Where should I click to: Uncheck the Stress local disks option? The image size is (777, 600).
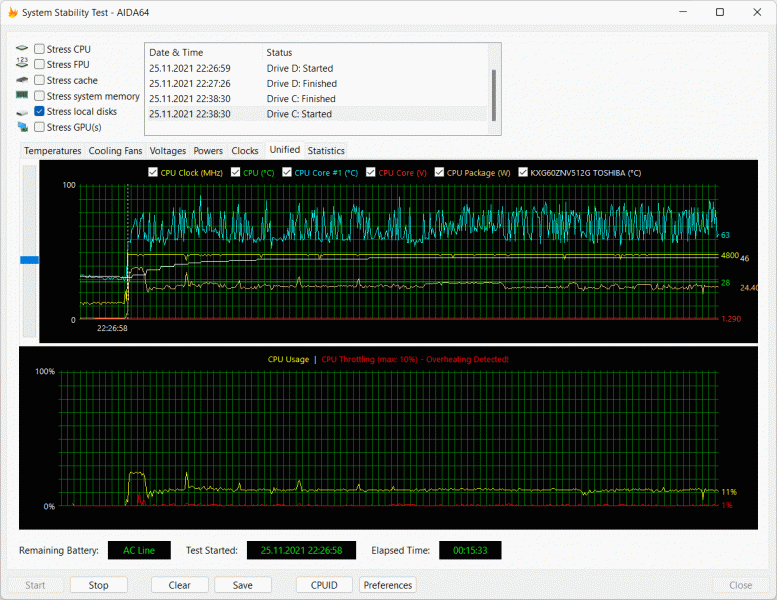pos(39,112)
